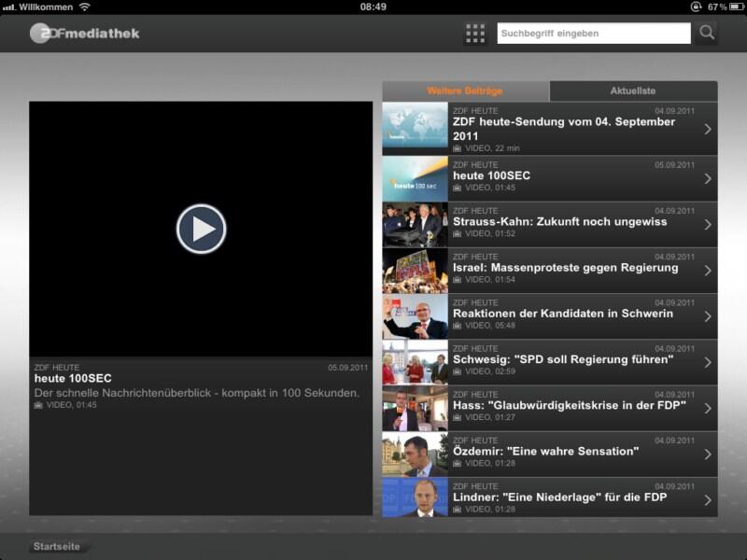Select 'Strauss-Kahn: Zukunft noch ungewiss' title

pyautogui.click(x=559, y=222)
